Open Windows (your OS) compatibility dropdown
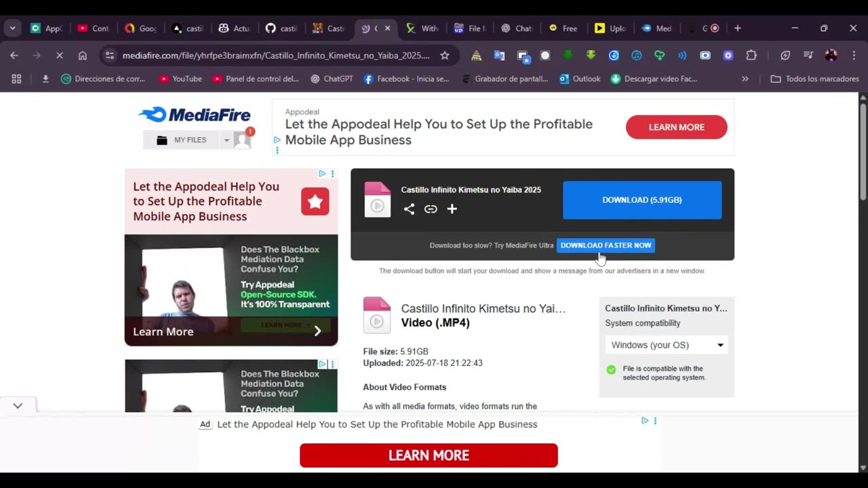Image resolution: width=868 pixels, height=488 pixels. point(667,345)
